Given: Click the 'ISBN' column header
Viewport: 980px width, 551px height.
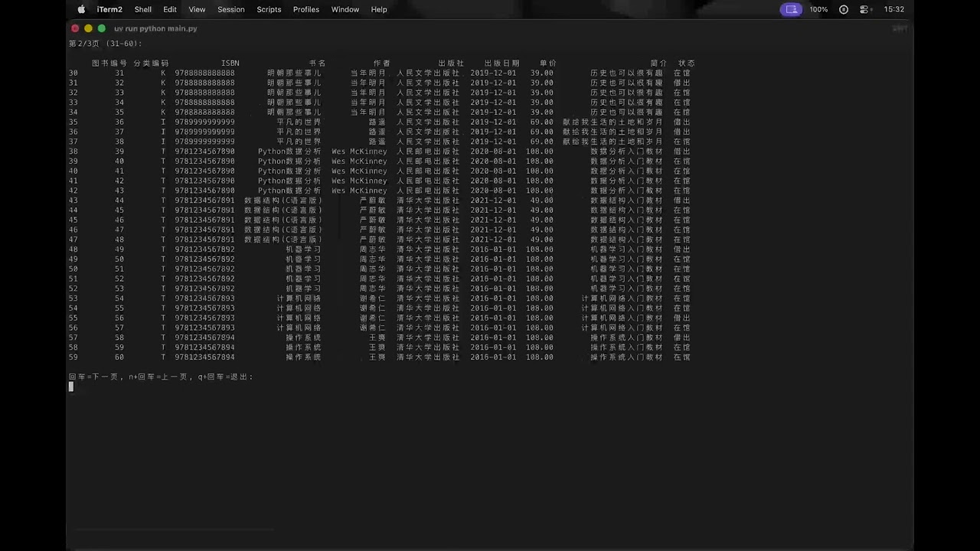Looking at the screenshot, I should tap(230, 63).
